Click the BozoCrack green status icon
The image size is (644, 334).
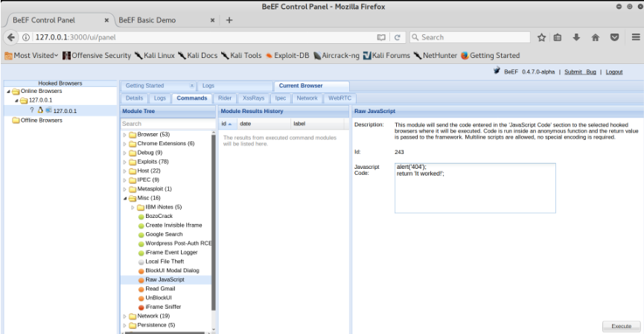141,216
